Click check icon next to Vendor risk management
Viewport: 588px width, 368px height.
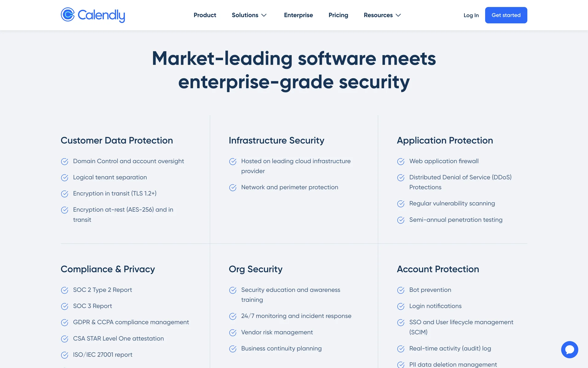coord(233,333)
